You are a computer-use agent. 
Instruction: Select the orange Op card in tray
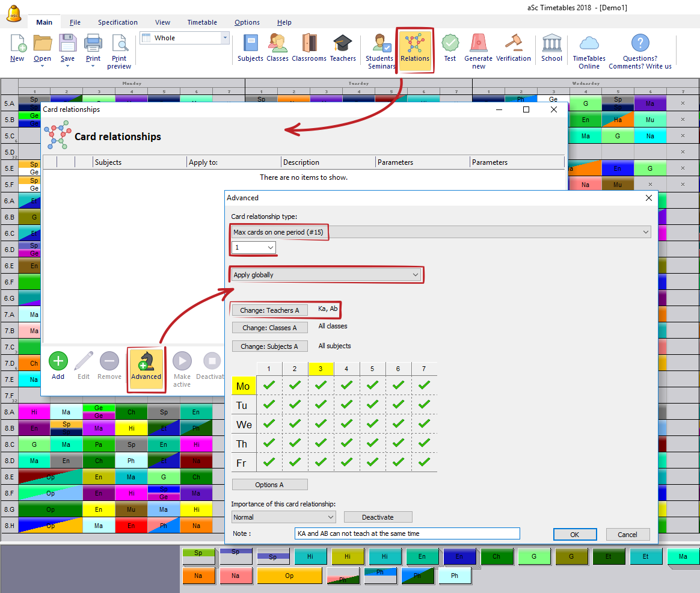point(289,576)
